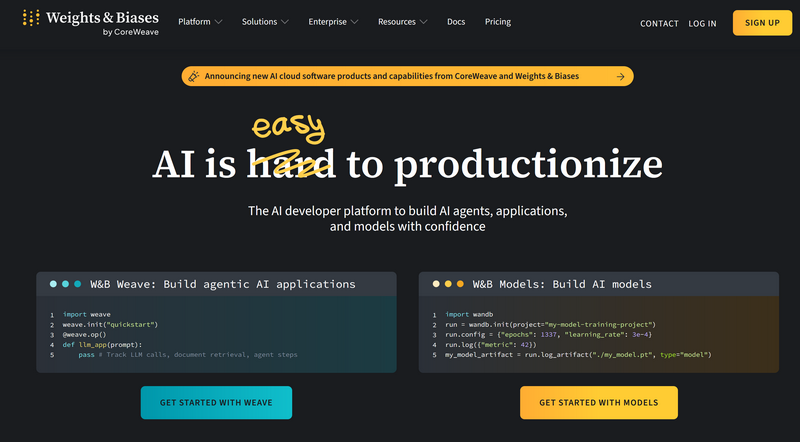Click the arrow icon in announcement banner

click(x=620, y=77)
